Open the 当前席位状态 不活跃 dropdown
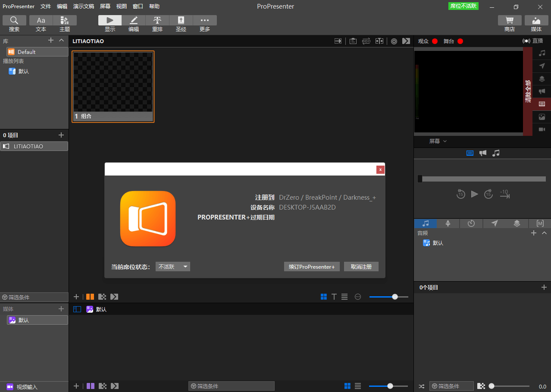 pyautogui.click(x=173, y=267)
